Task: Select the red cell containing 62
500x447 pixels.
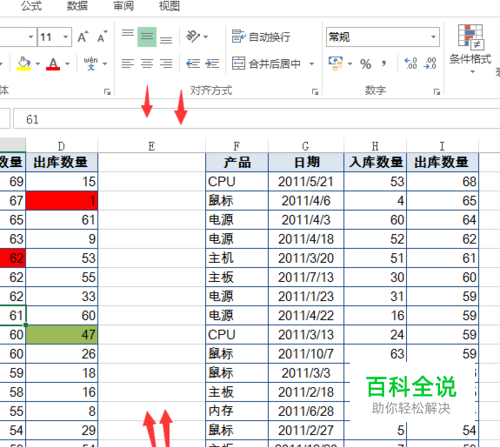Action: (13, 258)
